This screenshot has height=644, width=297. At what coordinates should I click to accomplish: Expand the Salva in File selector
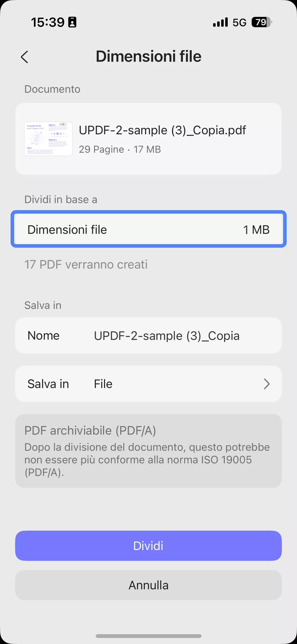(x=149, y=383)
